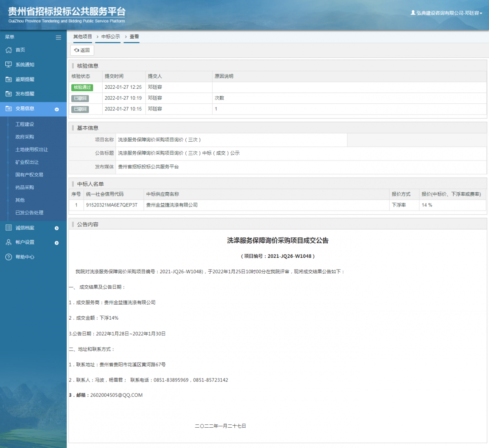Click the email 2602004505@QQ.COM
This screenshot has height=448, width=489.
coord(117,395)
